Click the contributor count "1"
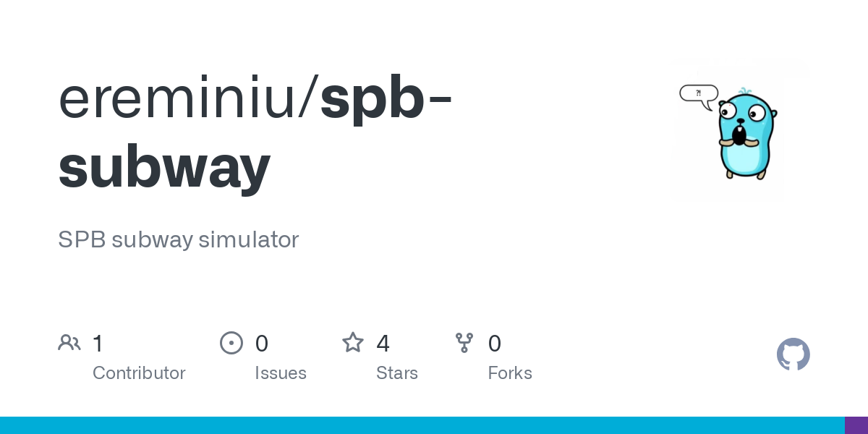This screenshot has width=868, height=434. (98, 344)
